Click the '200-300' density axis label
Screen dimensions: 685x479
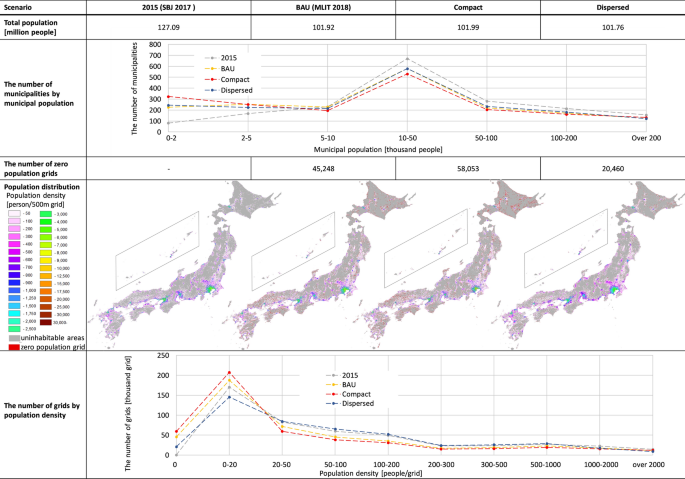point(441,465)
